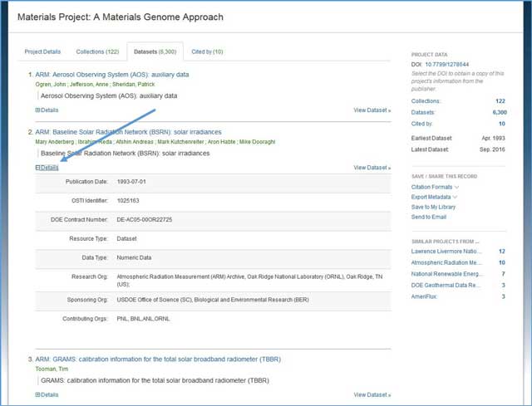View Dataset for Baseline Solar Radiation Network entry

372,168
